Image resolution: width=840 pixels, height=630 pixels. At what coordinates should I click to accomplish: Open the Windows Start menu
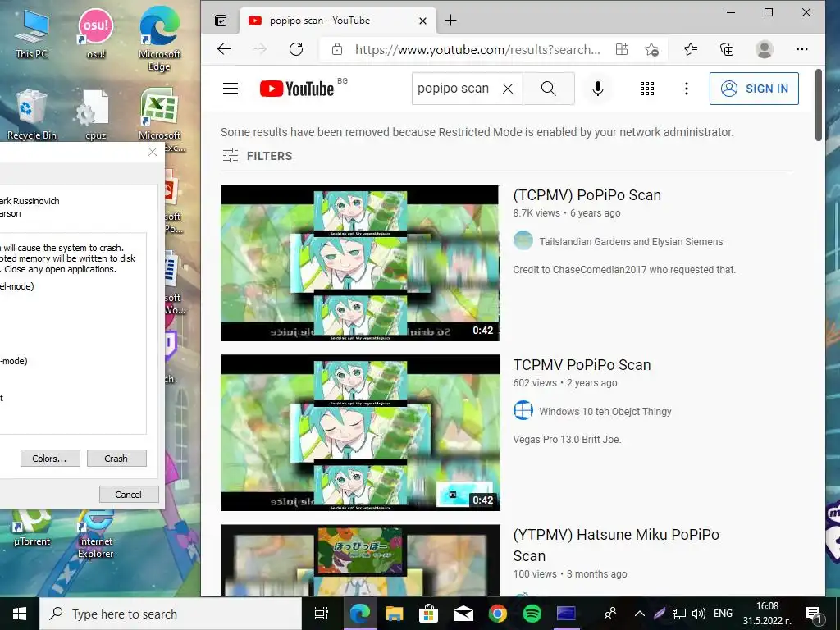coord(20,614)
